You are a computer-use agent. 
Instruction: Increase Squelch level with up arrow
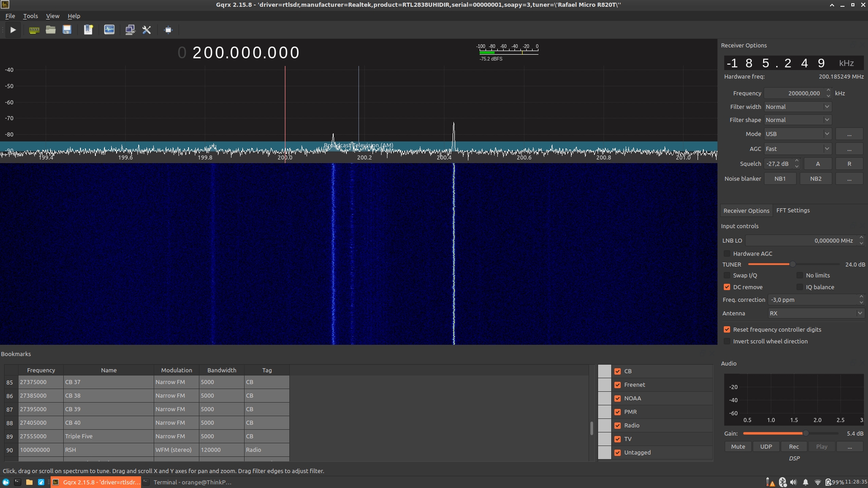(x=797, y=161)
